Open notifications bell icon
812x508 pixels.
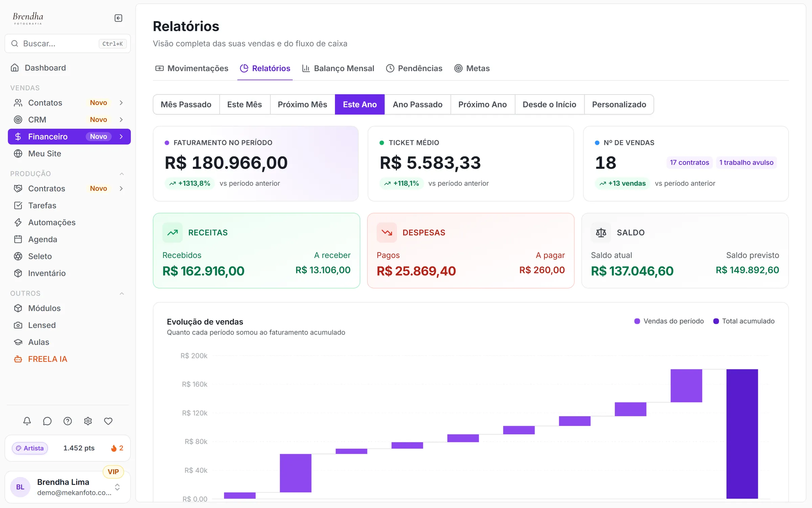pos(27,421)
